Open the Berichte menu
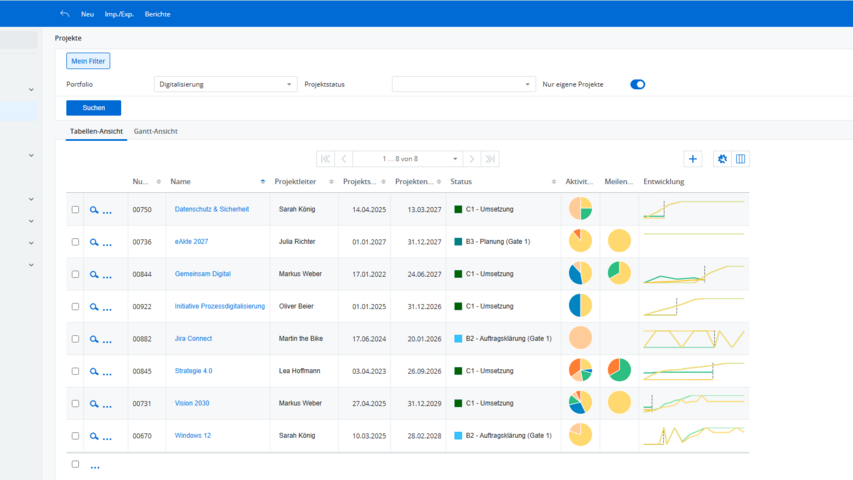The height and width of the screenshot is (480, 853). click(x=157, y=14)
